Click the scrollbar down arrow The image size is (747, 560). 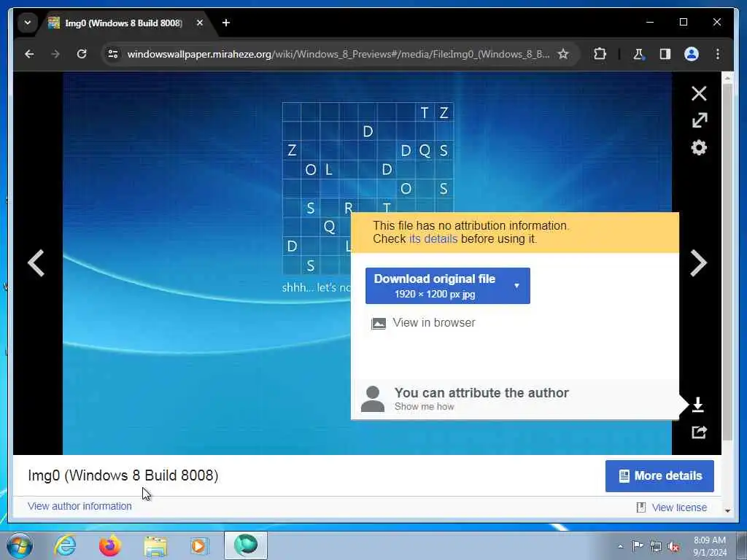727,510
